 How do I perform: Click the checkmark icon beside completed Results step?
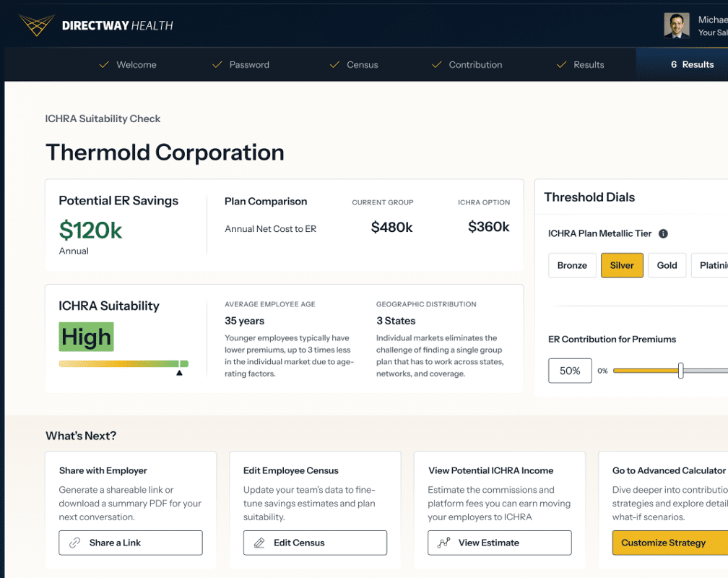coord(561,64)
